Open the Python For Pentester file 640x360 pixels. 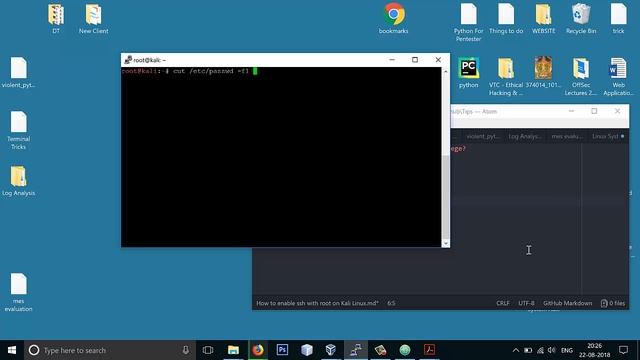pyautogui.click(x=468, y=22)
